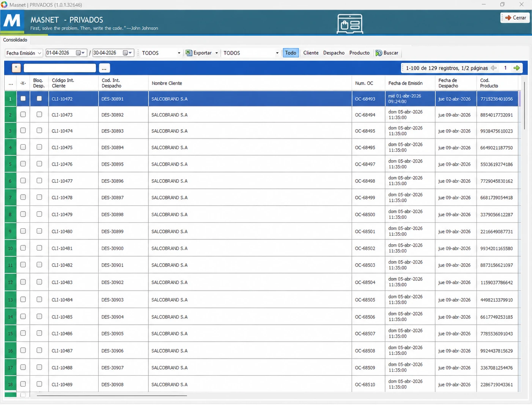Go to previous page with gray arrow
532x405 pixels.
pyautogui.click(x=494, y=68)
